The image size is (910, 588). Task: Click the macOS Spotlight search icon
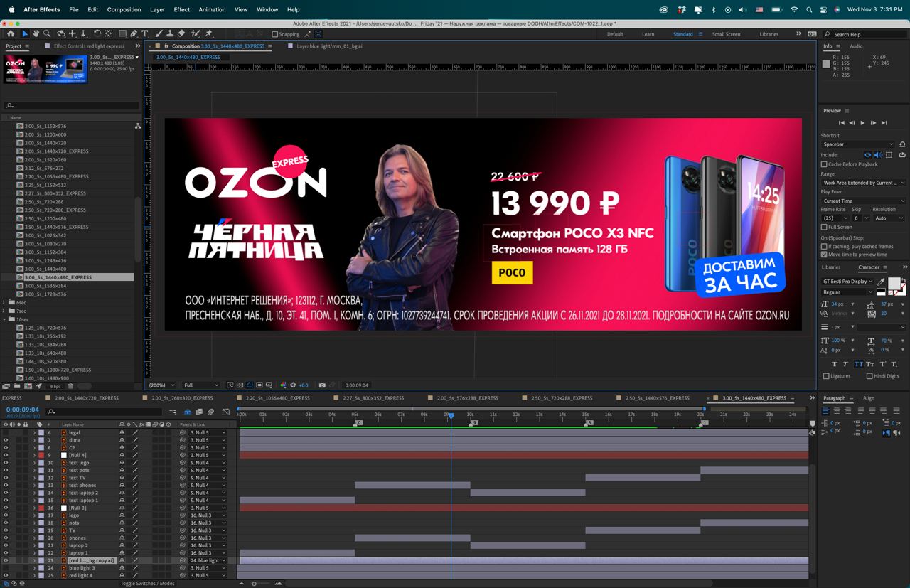pyautogui.click(x=810, y=10)
